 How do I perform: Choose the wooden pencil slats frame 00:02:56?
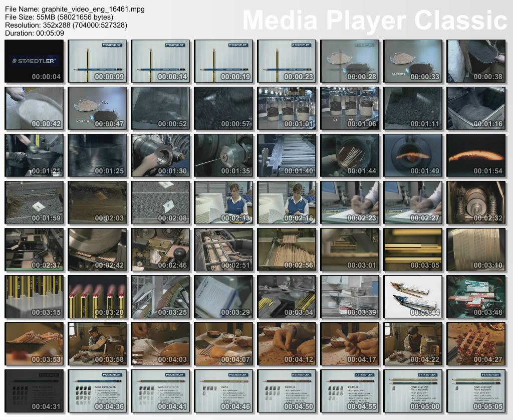287,249
